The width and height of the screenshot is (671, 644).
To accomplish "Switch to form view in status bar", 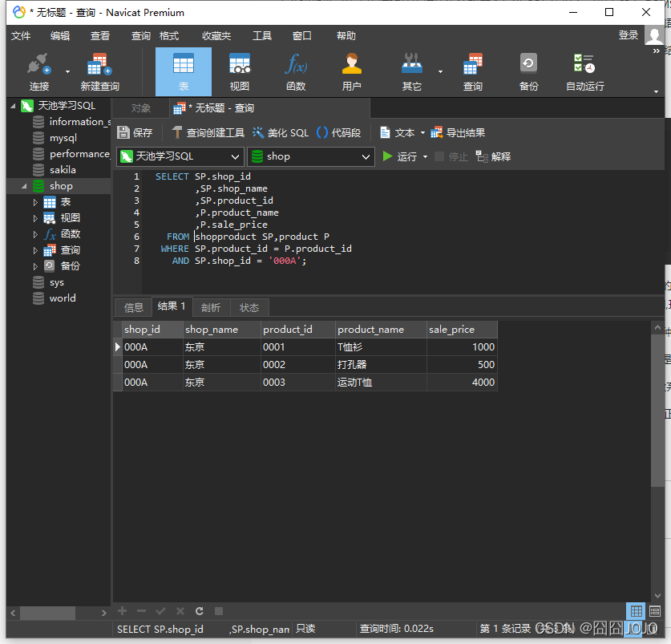I will [655, 611].
